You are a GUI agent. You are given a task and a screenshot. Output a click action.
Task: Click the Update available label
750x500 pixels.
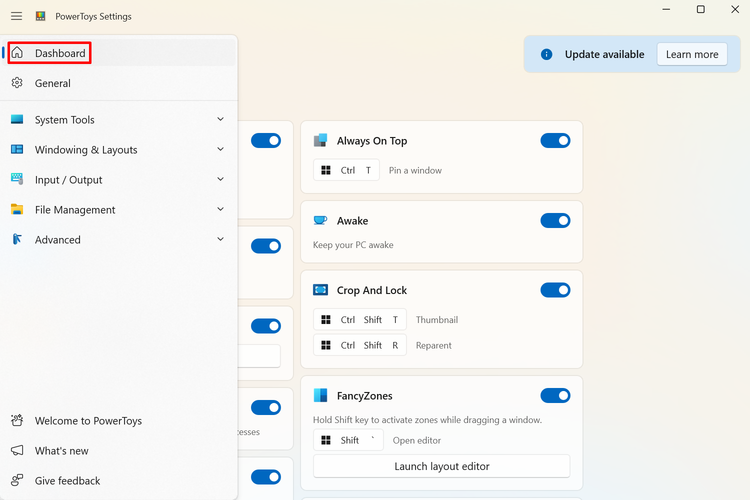(604, 54)
